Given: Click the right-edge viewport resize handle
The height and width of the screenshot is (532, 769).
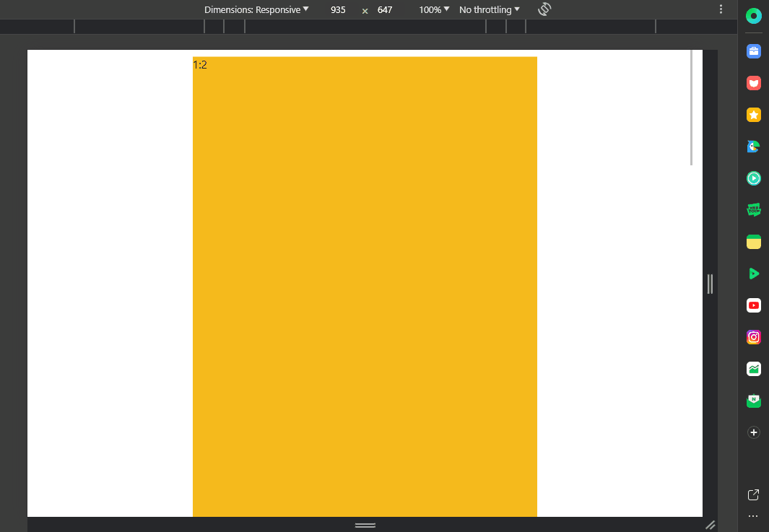Looking at the screenshot, I should pos(710,284).
